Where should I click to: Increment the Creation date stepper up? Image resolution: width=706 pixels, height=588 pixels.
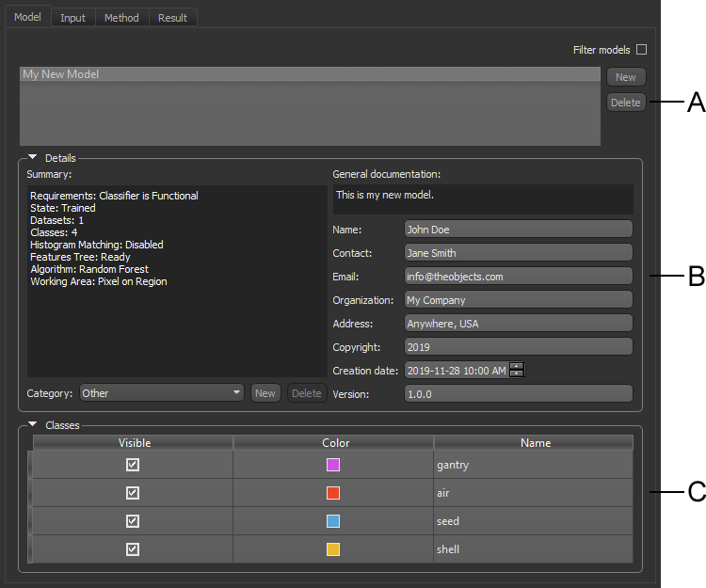pos(516,367)
